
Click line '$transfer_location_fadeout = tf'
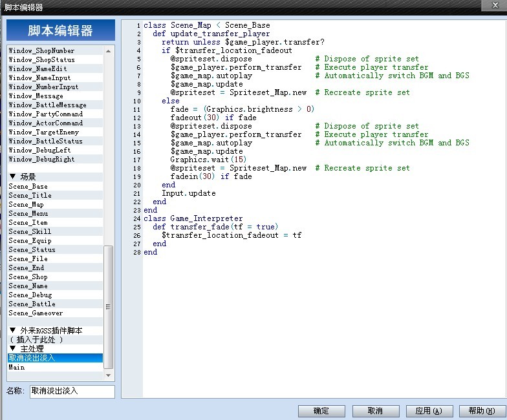(232, 235)
